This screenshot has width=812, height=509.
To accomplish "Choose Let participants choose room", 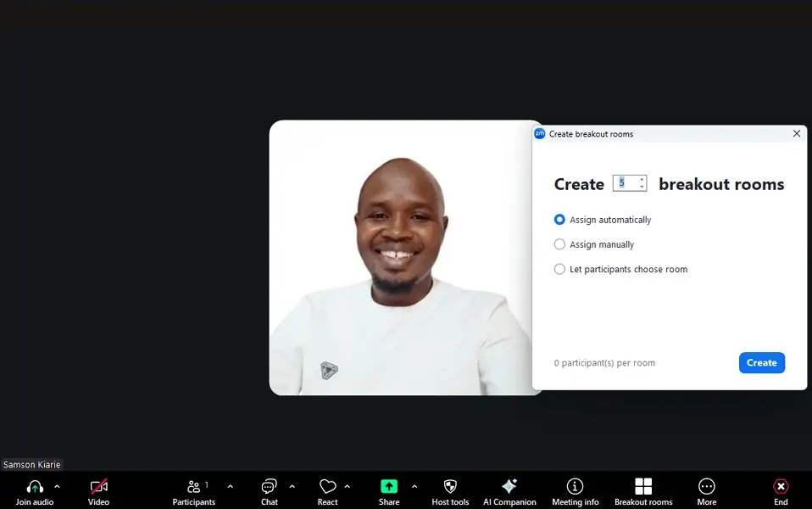I will (559, 269).
